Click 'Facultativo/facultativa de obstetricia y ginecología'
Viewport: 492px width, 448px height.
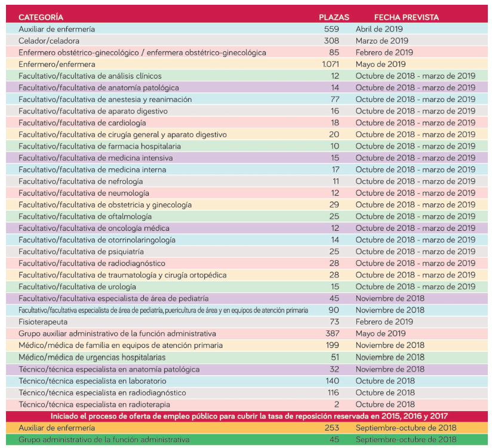tap(105, 205)
